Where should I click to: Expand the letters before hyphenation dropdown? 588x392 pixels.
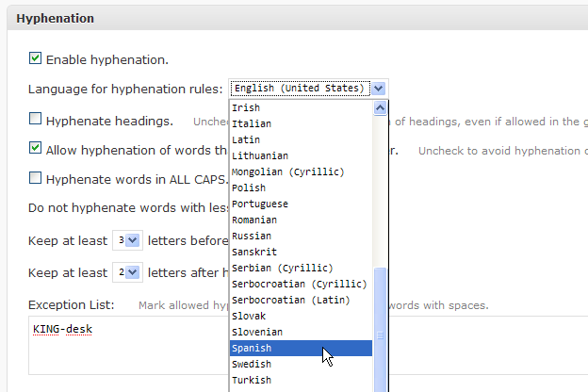click(x=133, y=240)
